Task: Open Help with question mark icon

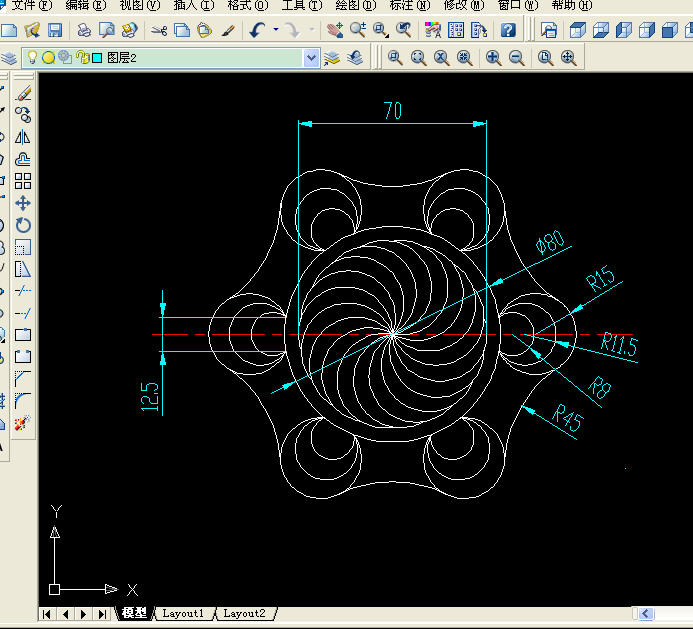Action: (x=508, y=30)
